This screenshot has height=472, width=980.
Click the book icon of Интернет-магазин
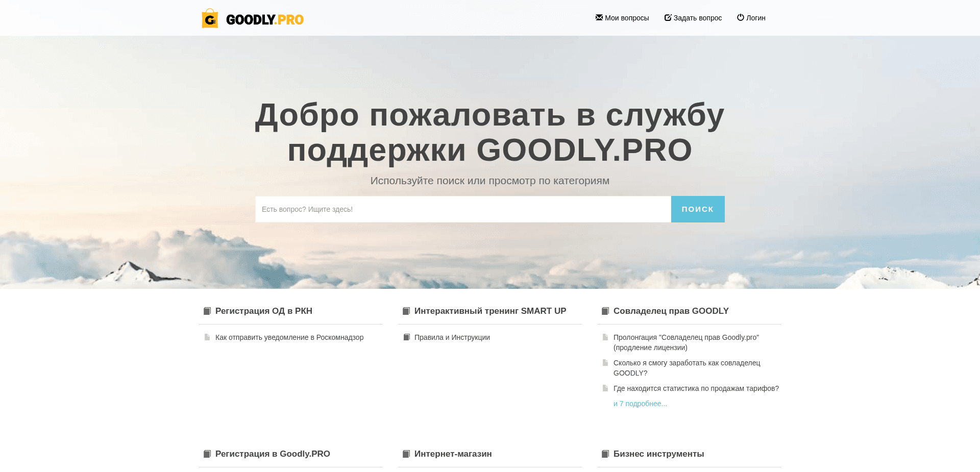point(406,454)
